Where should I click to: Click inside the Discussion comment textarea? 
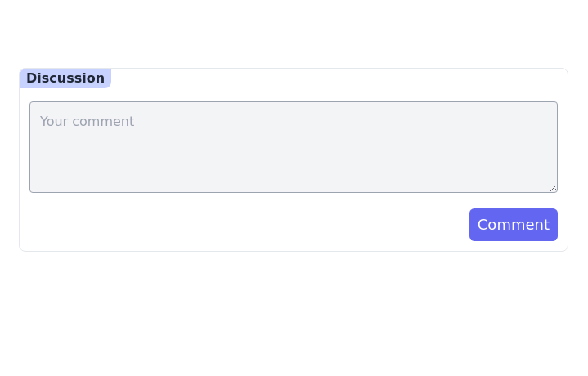tap(293, 147)
